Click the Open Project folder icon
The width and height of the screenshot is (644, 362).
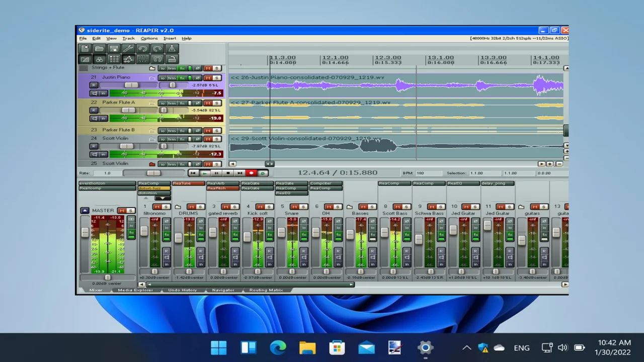[99, 48]
